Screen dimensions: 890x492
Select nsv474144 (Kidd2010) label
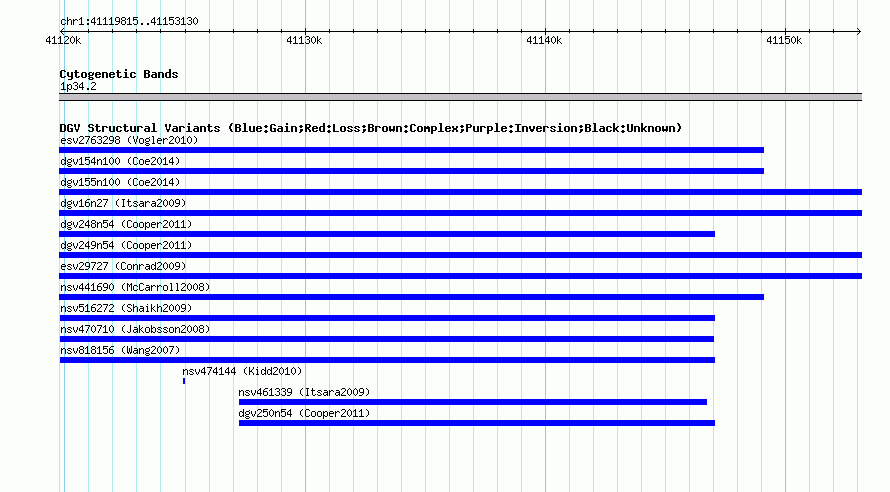(242, 371)
